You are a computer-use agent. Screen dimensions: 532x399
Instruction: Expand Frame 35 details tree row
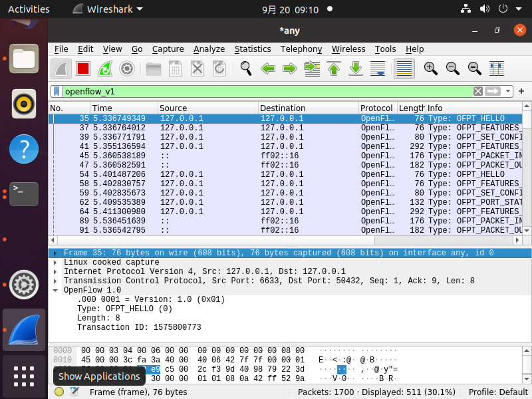55,253
